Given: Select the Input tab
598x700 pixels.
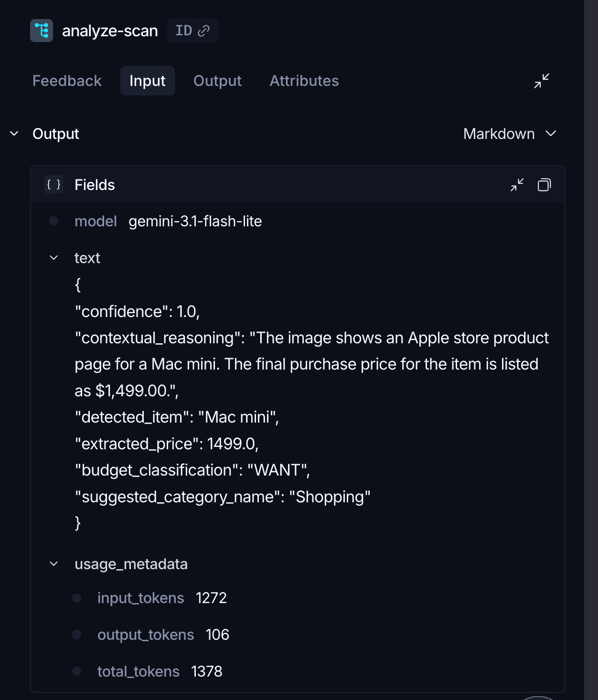Looking at the screenshot, I should (x=148, y=81).
